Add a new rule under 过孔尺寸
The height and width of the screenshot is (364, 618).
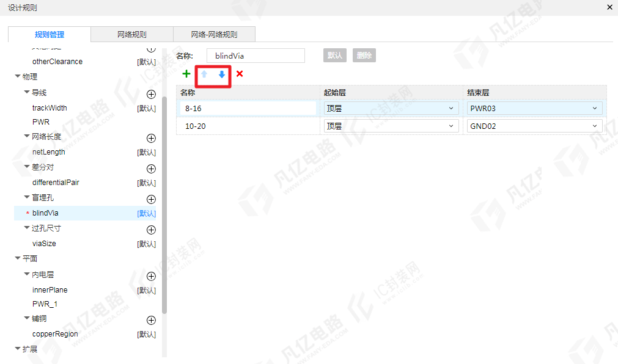tap(152, 230)
